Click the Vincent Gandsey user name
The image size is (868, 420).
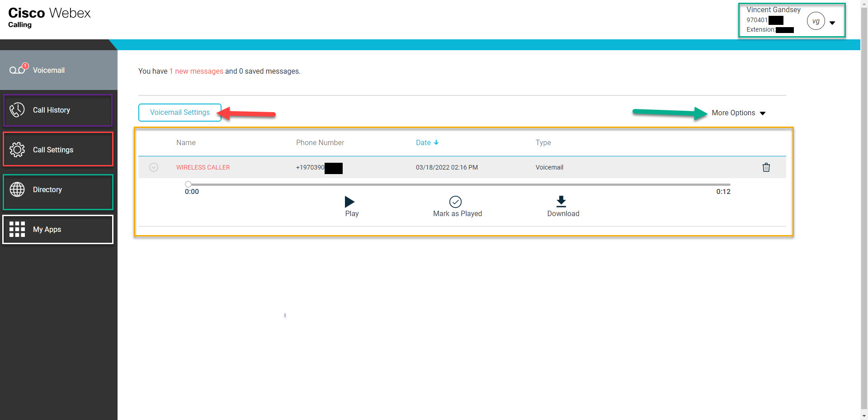(x=773, y=9)
